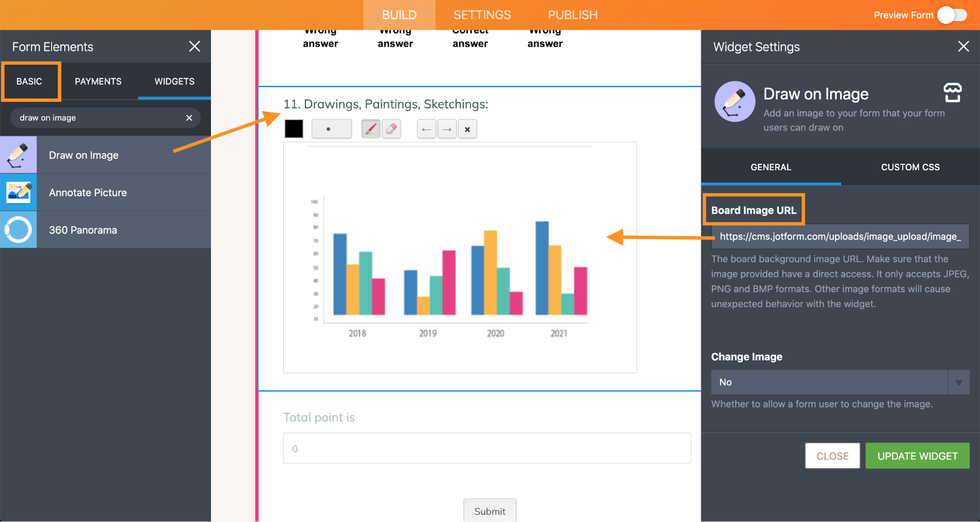Click the Board Image URL input field
Image resolution: width=980 pixels, height=522 pixels.
[x=840, y=236]
